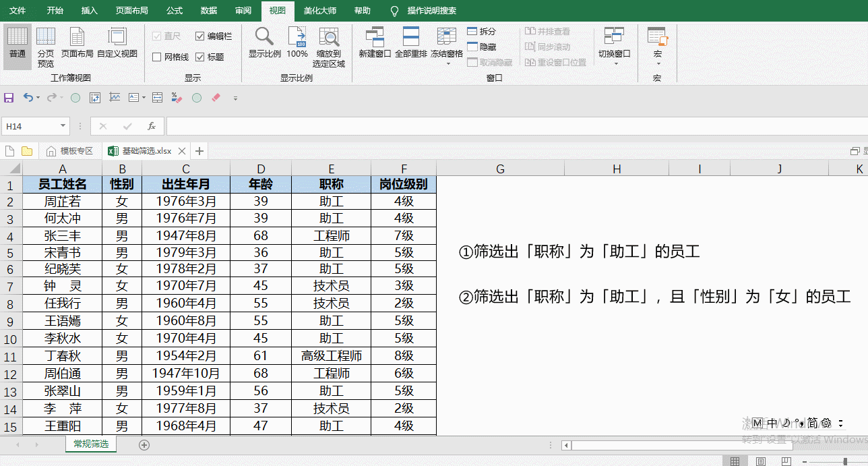The image size is (868, 466).
Task: Switch to 分页预览 workbook view
Action: 46,45
